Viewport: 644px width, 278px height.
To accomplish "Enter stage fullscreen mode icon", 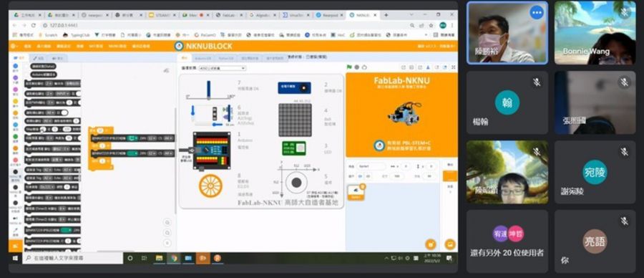I will (x=453, y=67).
